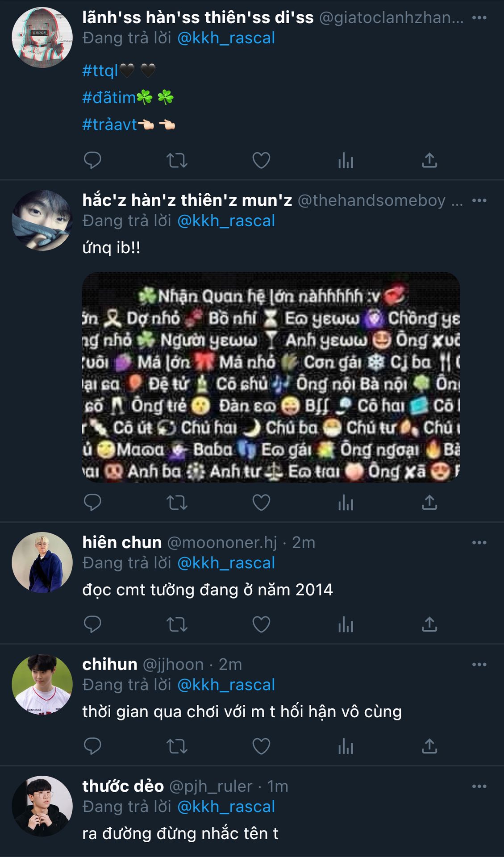The height and width of the screenshot is (857, 504).
Task: Open more options on chihun's tweet
Action: click(x=479, y=664)
